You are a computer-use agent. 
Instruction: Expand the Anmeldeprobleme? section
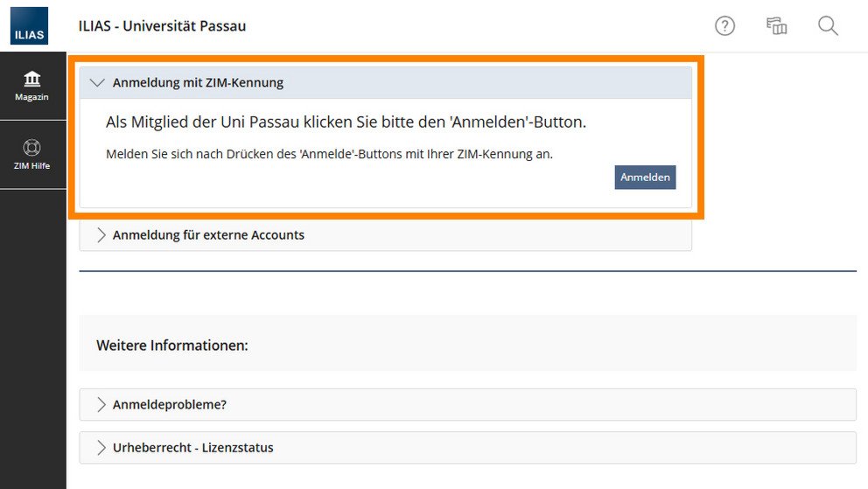(x=468, y=404)
